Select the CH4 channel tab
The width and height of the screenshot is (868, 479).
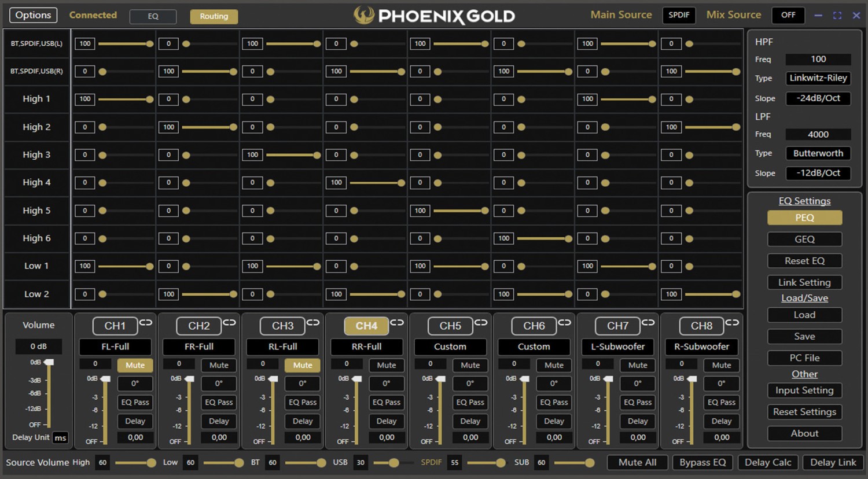[x=366, y=326]
